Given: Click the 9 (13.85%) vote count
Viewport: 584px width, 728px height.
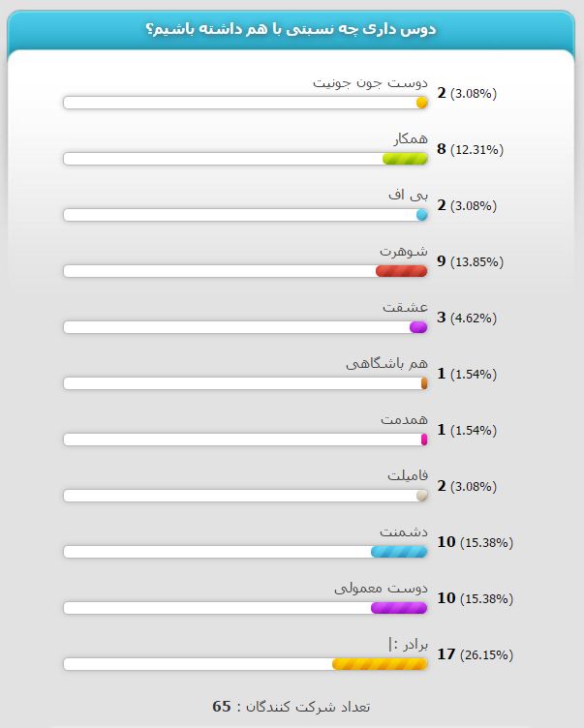Looking at the screenshot, I should [x=470, y=261].
